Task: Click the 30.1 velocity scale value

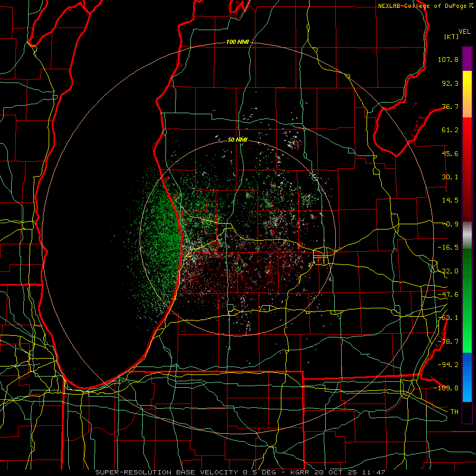Action: tap(450, 177)
